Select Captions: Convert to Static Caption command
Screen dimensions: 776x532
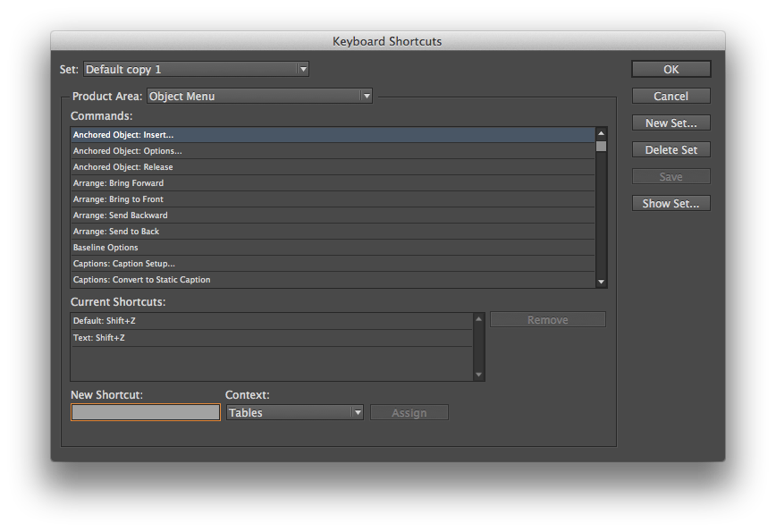click(333, 280)
